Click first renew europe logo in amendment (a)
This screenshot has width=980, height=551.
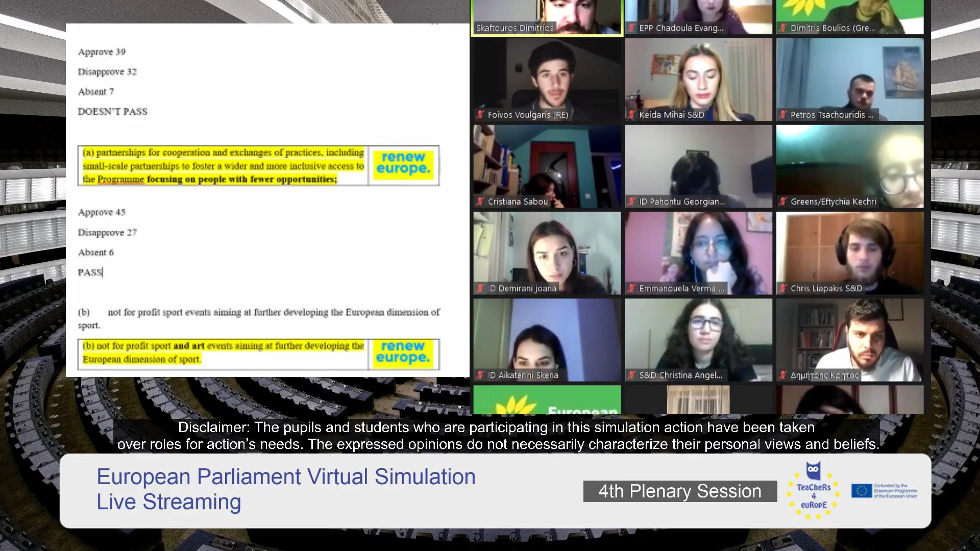pos(403,164)
